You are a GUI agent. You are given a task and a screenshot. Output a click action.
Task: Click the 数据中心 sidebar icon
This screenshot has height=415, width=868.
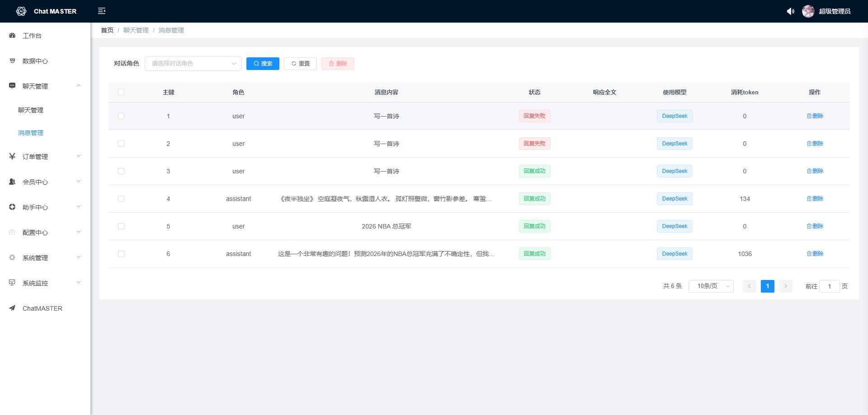(12, 61)
